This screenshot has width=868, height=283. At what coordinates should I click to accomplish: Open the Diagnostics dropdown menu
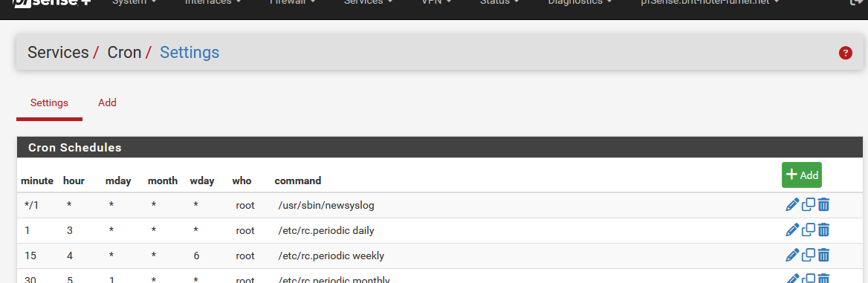coord(580,3)
